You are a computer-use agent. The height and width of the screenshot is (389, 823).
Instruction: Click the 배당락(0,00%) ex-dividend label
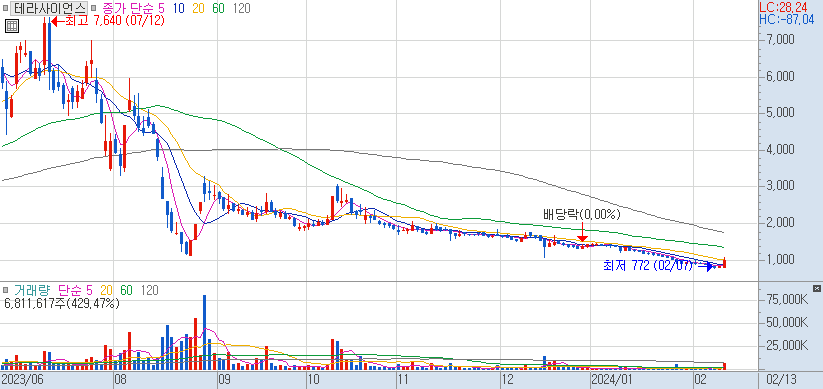tap(582, 214)
